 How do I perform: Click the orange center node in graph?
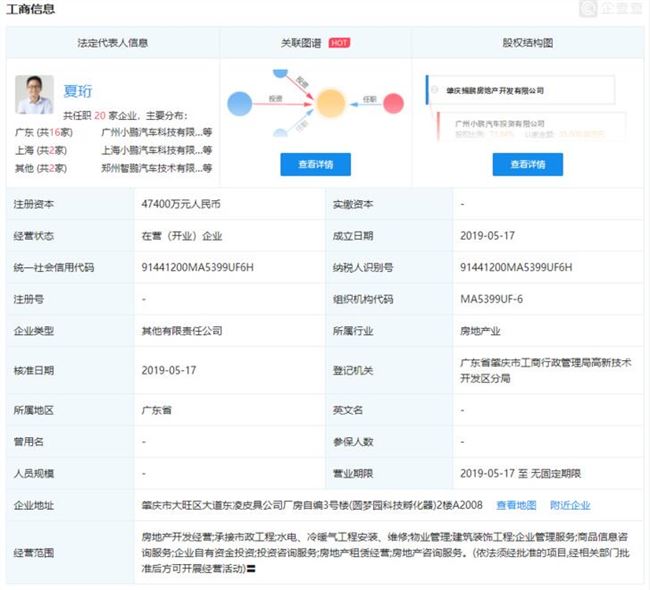331,103
